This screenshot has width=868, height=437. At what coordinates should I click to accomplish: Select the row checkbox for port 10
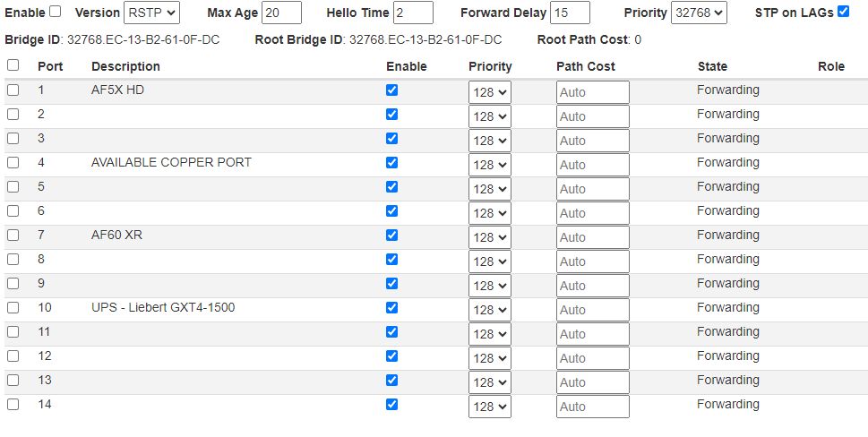coord(13,307)
